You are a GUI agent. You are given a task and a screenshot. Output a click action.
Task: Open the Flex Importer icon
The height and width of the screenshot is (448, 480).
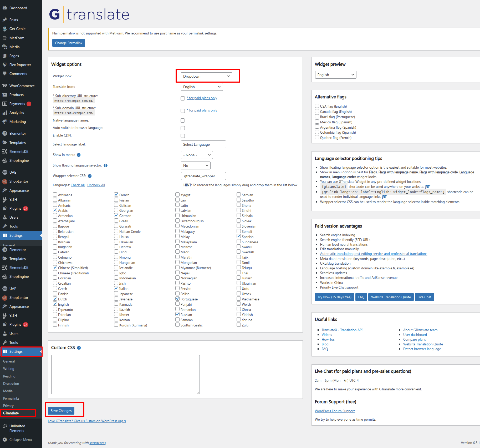(5, 65)
